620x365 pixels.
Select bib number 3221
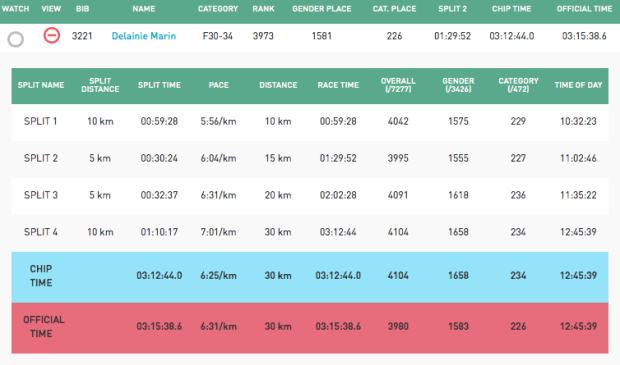pyautogui.click(x=82, y=36)
